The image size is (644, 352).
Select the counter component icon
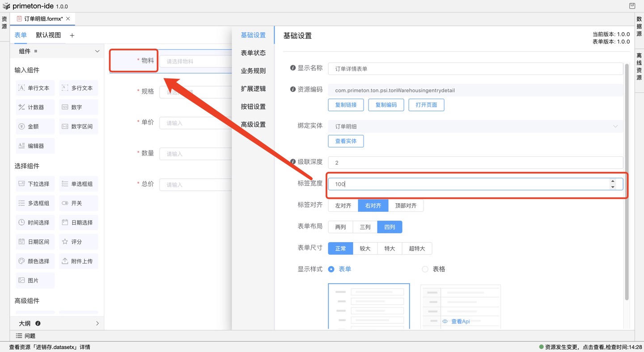coord(21,107)
